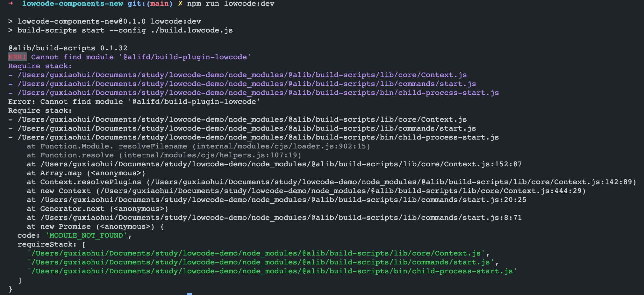Click the "Function.Module._resolveFilename" stack frame
Screen dimensions: 644x295
198,146
